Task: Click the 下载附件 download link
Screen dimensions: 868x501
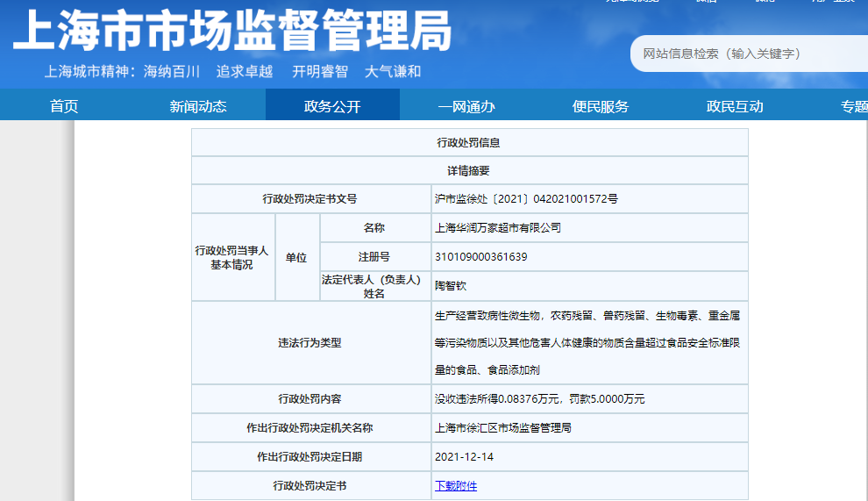Action: click(x=456, y=486)
